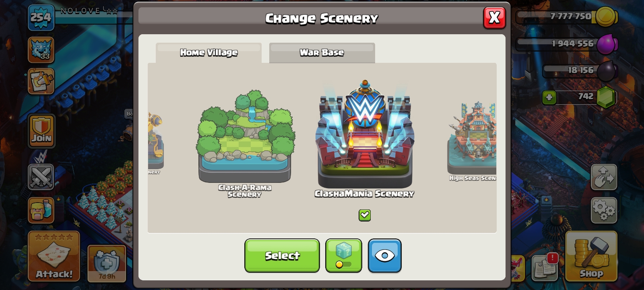Click the Join clan shield icon
The image size is (644, 290).
(41, 131)
